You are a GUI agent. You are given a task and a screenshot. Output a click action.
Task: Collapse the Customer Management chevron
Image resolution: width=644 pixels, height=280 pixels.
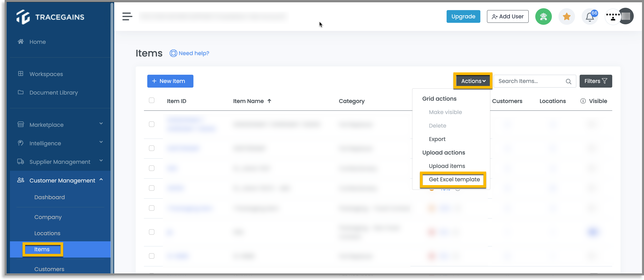pyautogui.click(x=101, y=179)
